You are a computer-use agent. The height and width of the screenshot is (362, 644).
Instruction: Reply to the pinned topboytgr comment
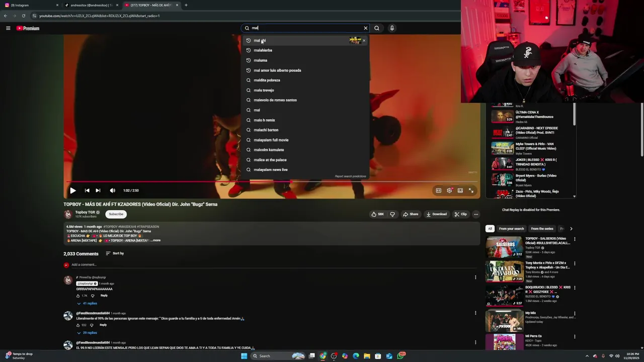[x=104, y=296]
